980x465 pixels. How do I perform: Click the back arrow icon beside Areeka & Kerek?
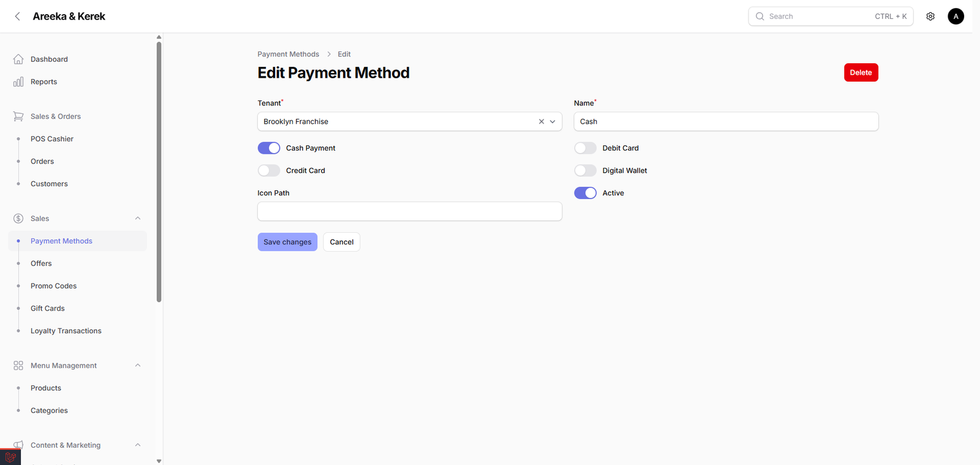click(17, 17)
